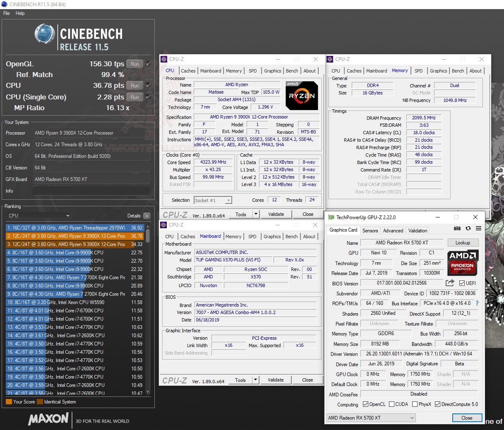504x430 pixels.
Task: Click the BIOS share/export arrow icon
Action: click(x=450, y=283)
